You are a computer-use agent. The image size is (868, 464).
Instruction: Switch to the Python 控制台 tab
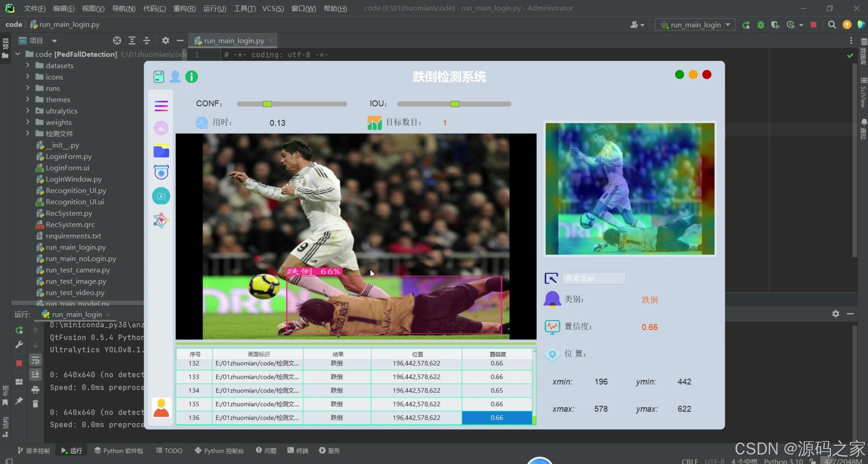pos(219,451)
